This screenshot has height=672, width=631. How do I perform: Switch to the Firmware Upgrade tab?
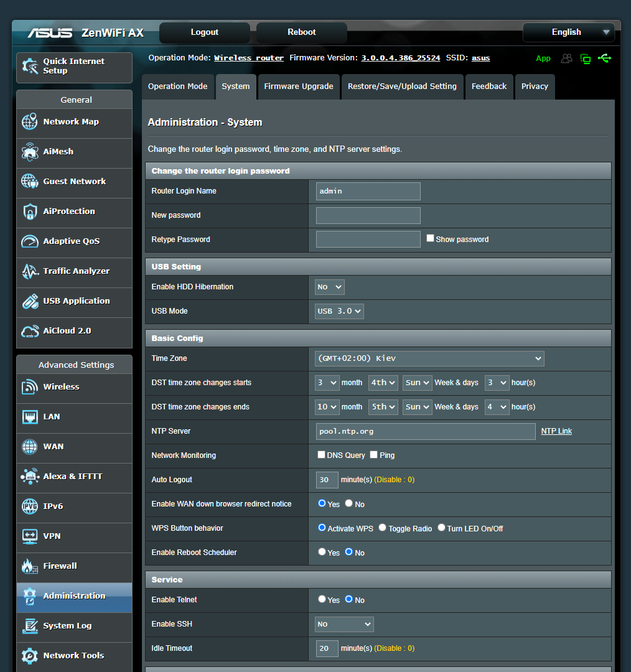(298, 86)
